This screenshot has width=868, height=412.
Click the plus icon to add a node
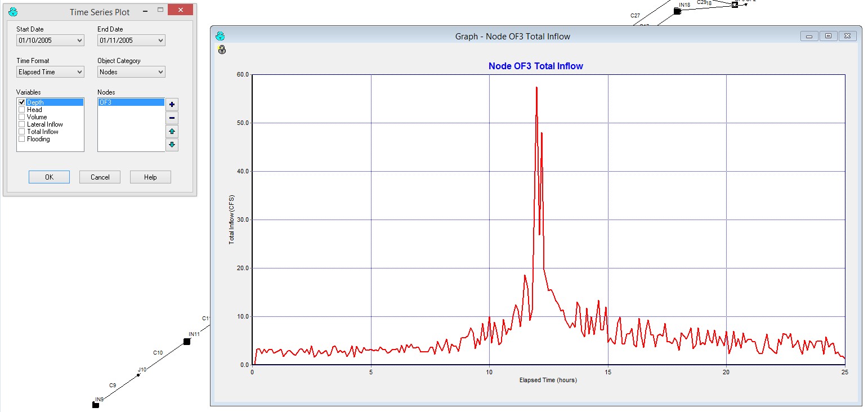coord(172,105)
